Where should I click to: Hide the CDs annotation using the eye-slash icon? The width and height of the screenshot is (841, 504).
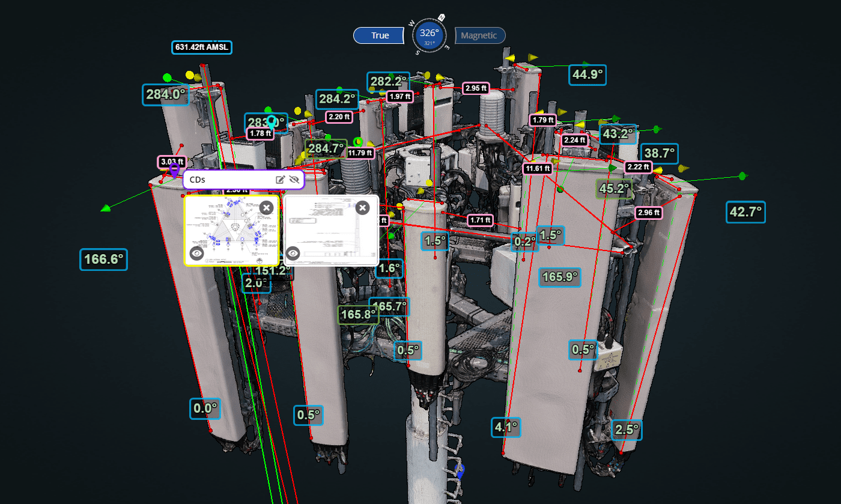pyautogui.click(x=294, y=180)
